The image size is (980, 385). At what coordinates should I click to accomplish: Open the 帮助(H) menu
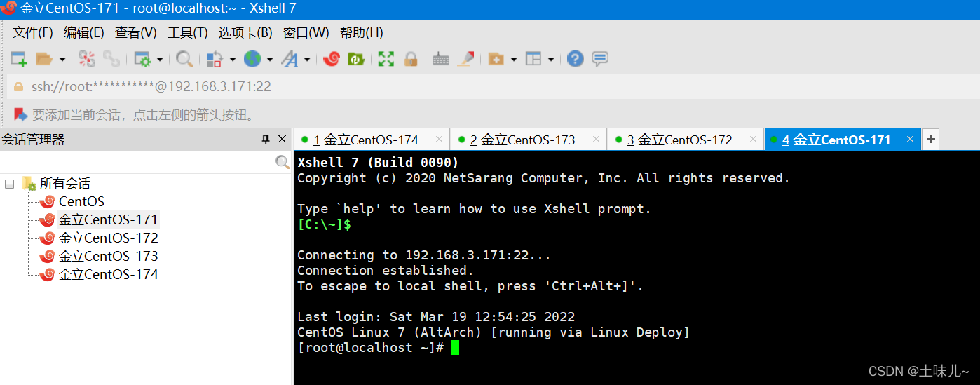click(362, 33)
